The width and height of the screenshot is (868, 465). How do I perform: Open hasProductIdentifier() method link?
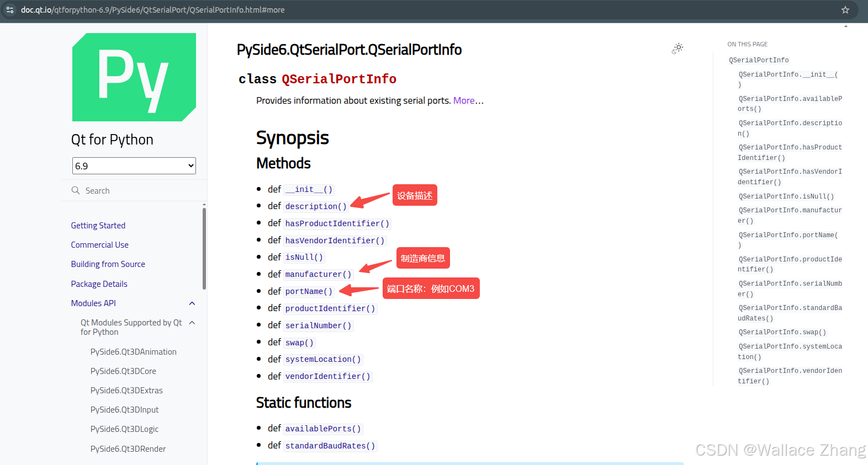click(x=337, y=223)
